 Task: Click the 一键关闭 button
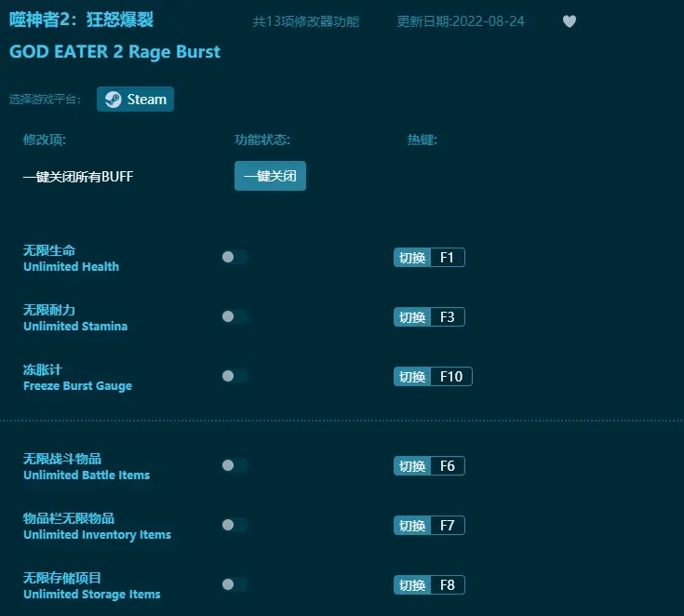tap(270, 176)
